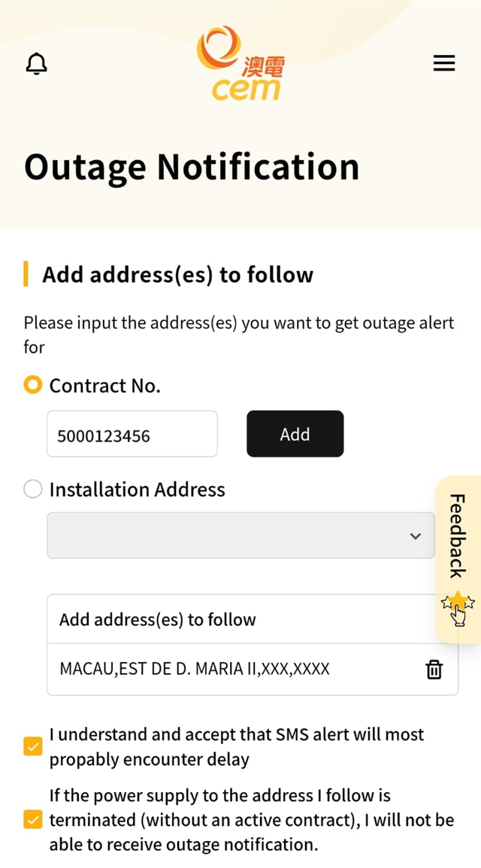Click the Add address(es) to follow table header

[253, 619]
